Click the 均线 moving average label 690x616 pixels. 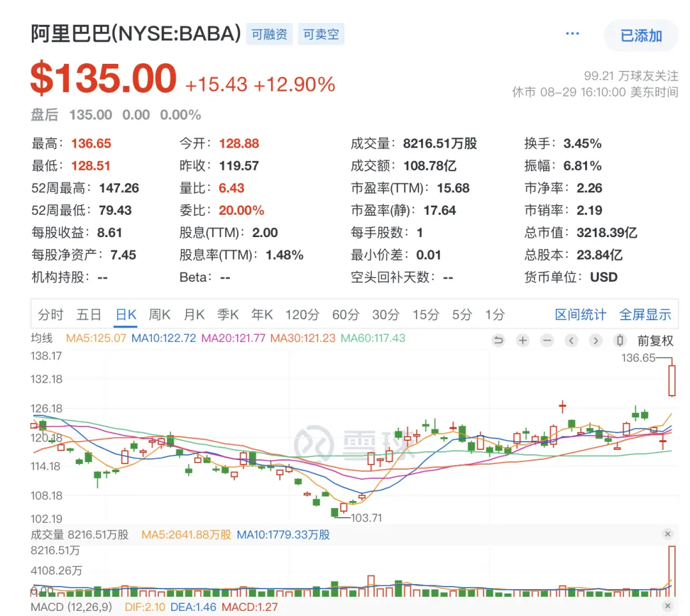42,338
